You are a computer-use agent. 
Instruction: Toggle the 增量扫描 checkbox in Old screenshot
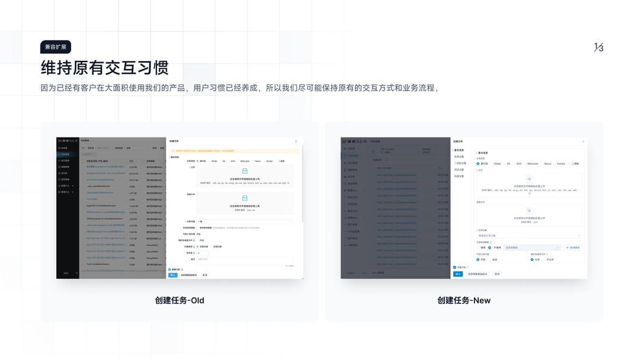pos(170,269)
